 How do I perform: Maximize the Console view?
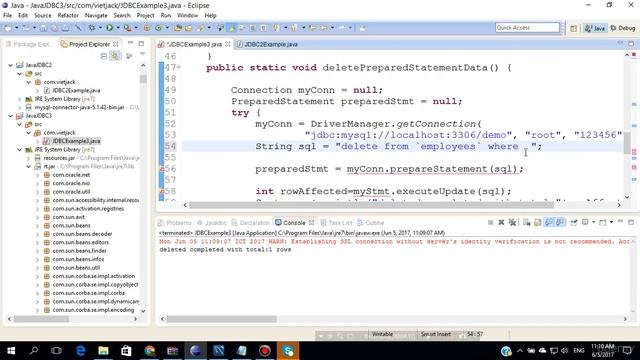click(x=631, y=222)
